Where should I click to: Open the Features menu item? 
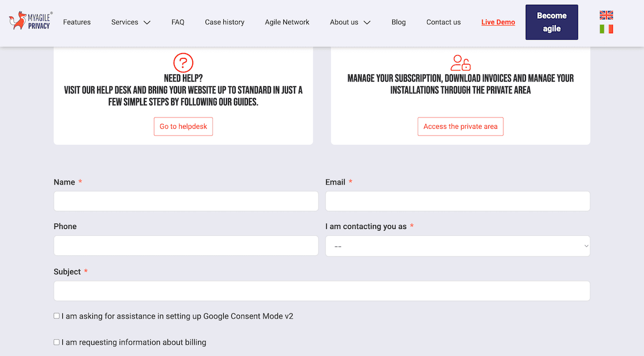point(77,22)
